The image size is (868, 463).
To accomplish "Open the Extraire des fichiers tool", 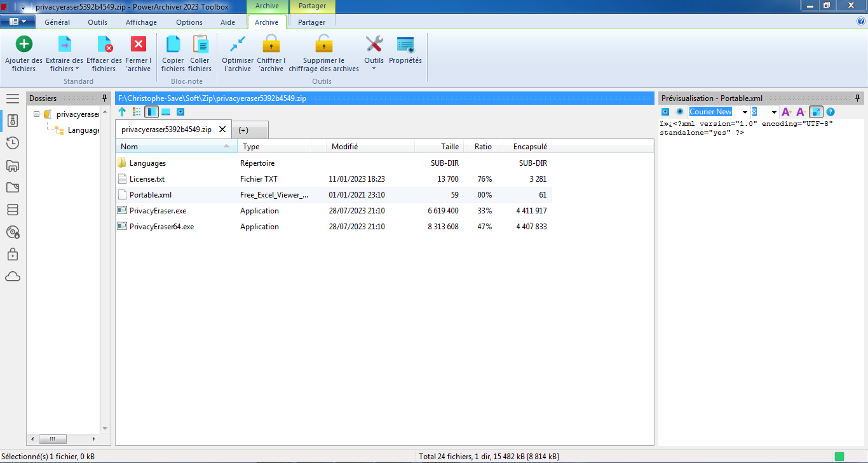I will [65, 53].
